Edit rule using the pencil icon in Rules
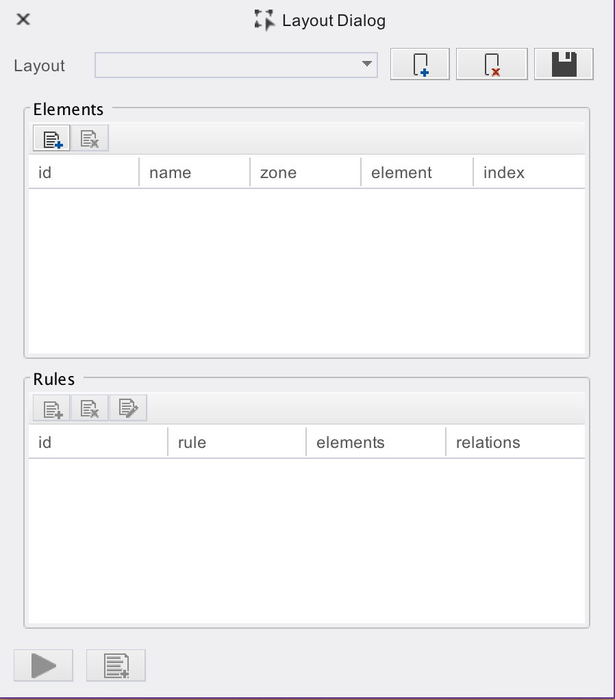Viewport: 615px width, 700px height. coord(128,409)
